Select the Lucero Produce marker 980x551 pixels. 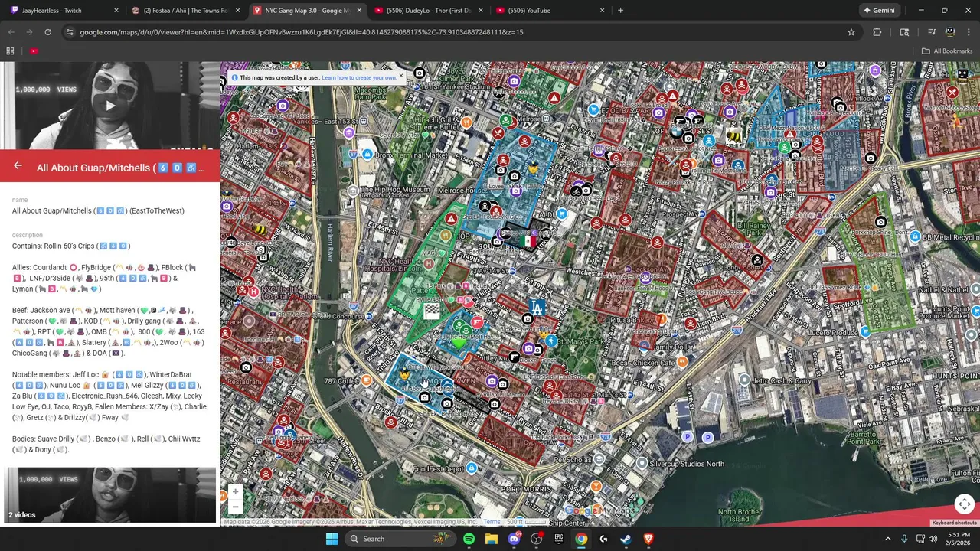865,332
